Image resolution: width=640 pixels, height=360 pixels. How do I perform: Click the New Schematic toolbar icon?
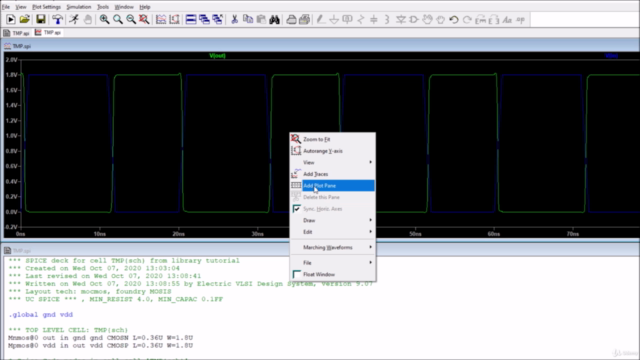[x=11, y=19]
